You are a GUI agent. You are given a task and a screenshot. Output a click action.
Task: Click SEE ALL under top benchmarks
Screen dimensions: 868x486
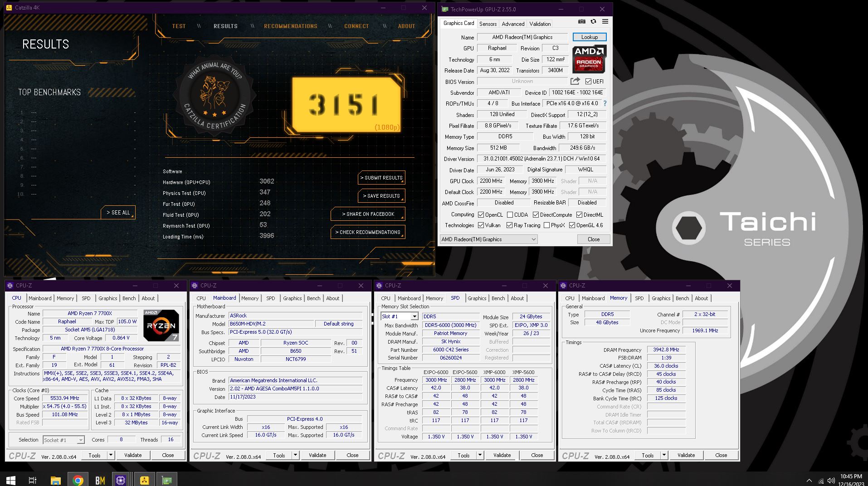pyautogui.click(x=118, y=213)
